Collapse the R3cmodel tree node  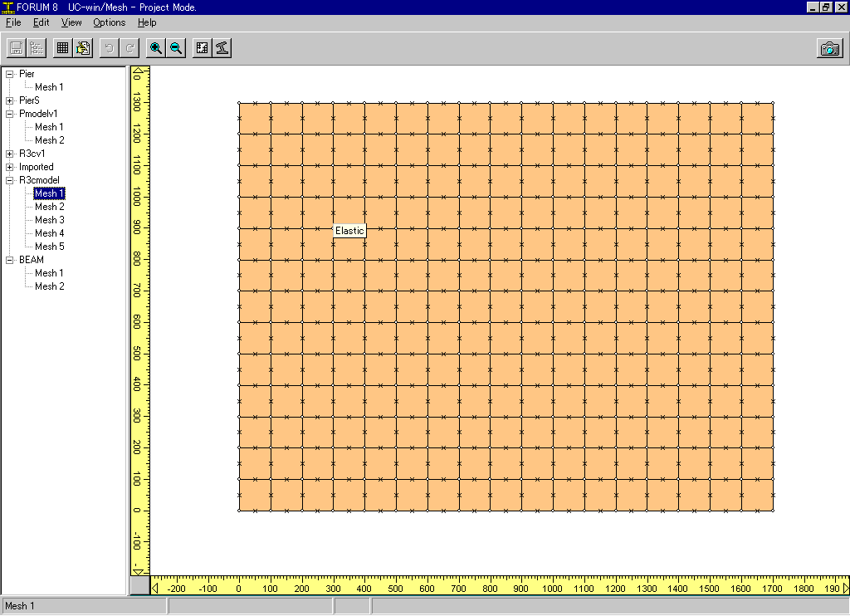click(9, 181)
